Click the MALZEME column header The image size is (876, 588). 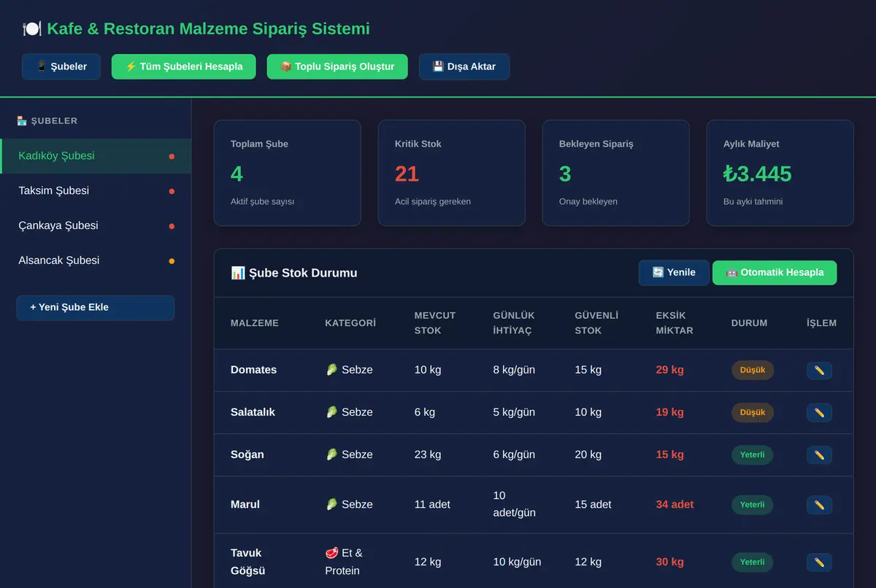coord(255,323)
